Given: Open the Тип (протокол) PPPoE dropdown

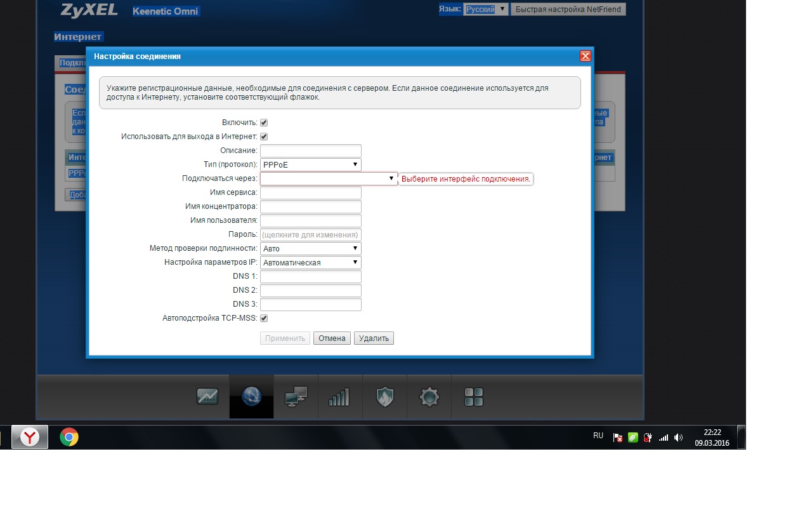Looking at the screenshot, I should point(311,165).
